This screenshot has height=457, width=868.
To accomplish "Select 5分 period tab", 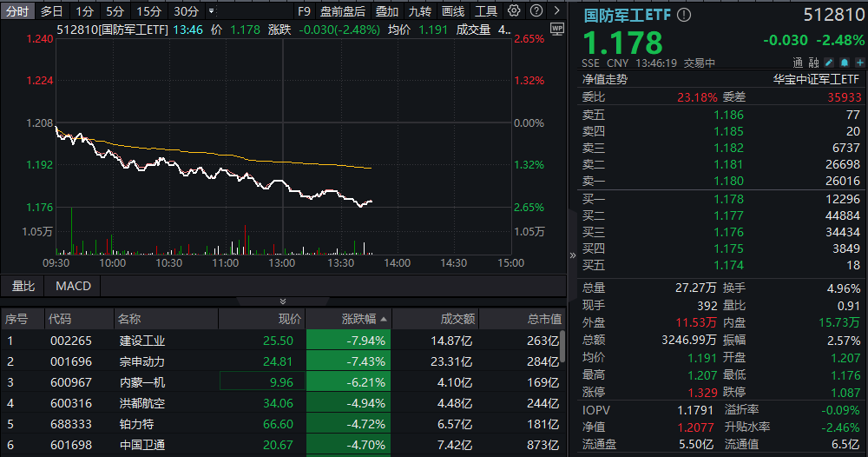I will (115, 11).
